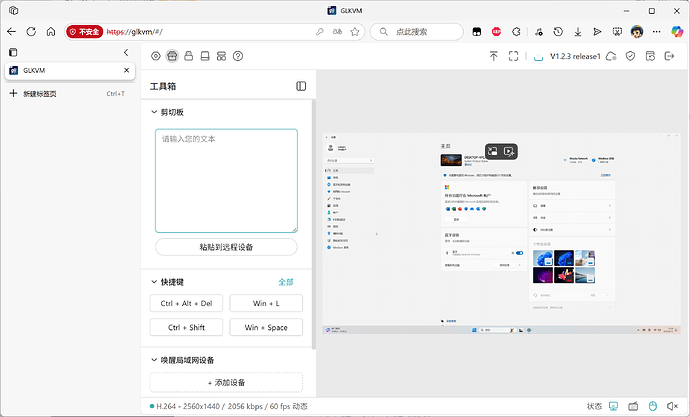This screenshot has height=417, width=690.
Task: Click the toolbox icon in GLKVM toolbar
Action: click(172, 56)
